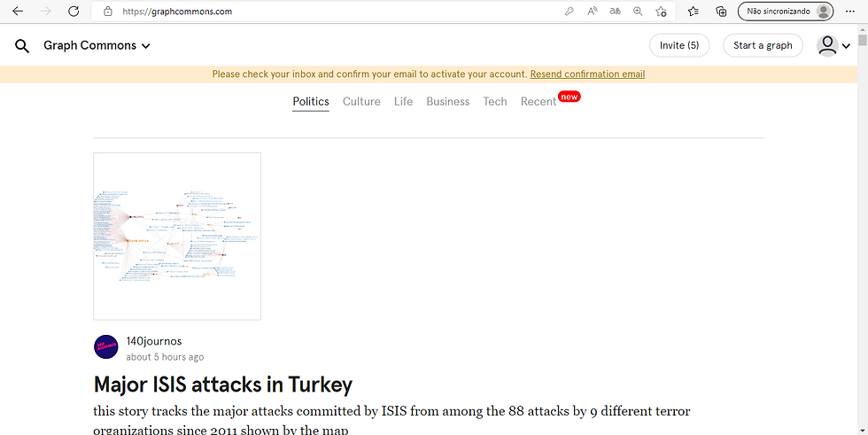Click the page vertical scrollbar thumb

pyautogui.click(x=863, y=40)
